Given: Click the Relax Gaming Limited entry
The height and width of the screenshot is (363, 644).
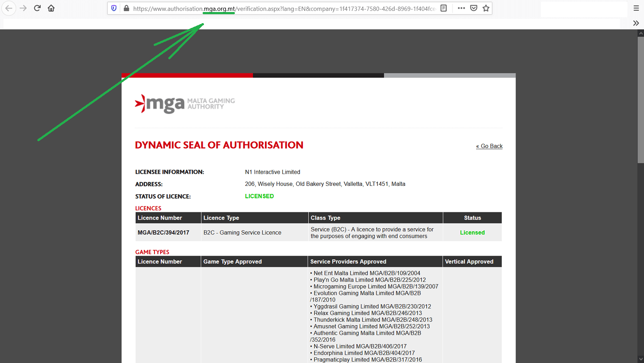Looking at the screenshot, I should point(366,313).
